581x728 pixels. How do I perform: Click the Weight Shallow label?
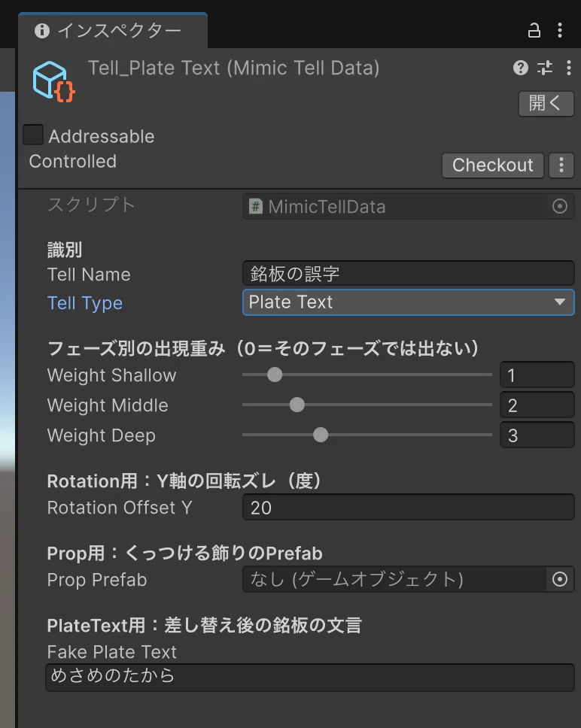(112, 375)
